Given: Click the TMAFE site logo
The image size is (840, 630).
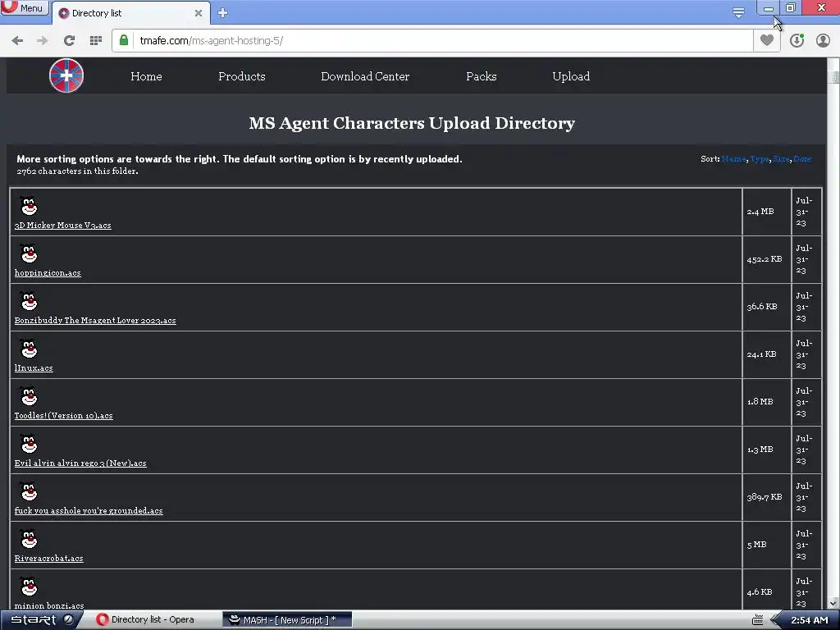Looking at the screenshot, I should point(66,75).
